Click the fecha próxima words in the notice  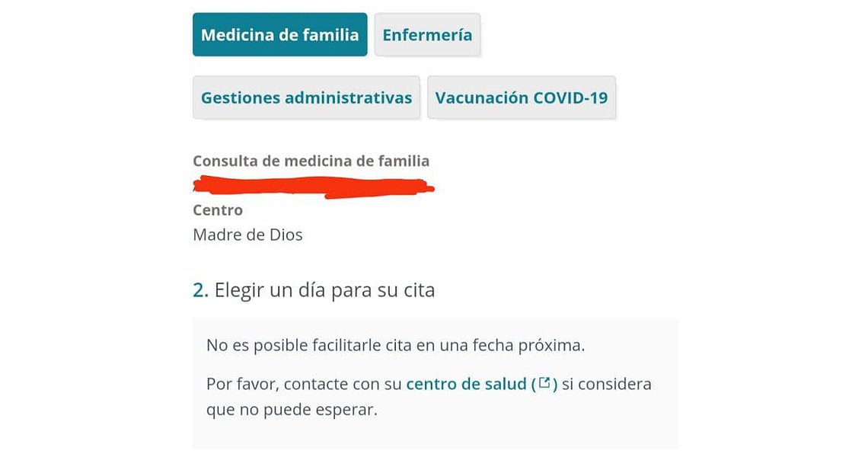(528, 345)
